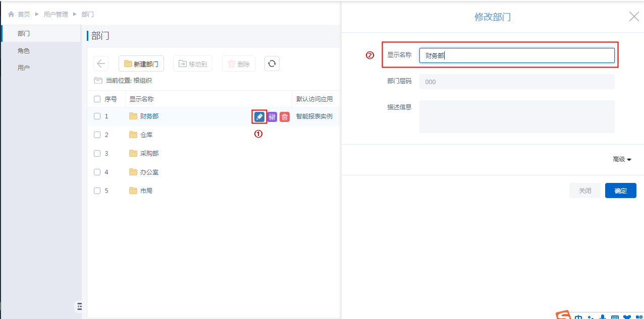This screenshot has height=319, width=644.
Task: Click the red trash icon for 财务部
Action: point(285,117)
